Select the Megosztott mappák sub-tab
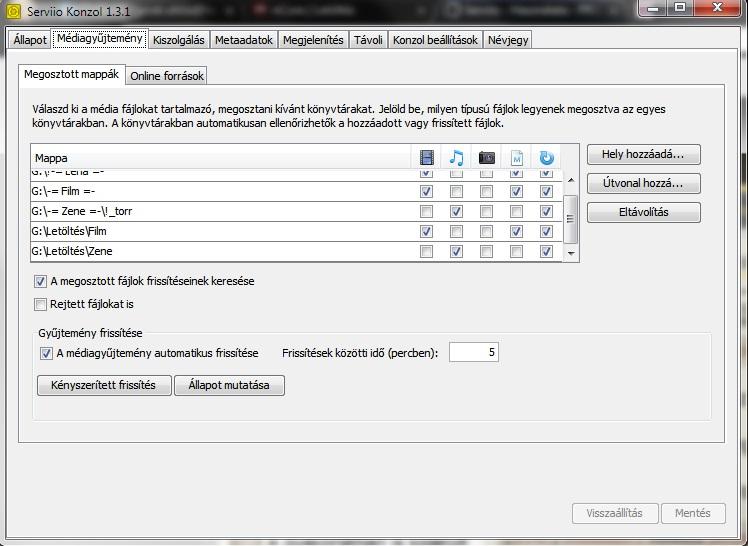This screenshot has width=748, height=546. [x=72, y=74]
